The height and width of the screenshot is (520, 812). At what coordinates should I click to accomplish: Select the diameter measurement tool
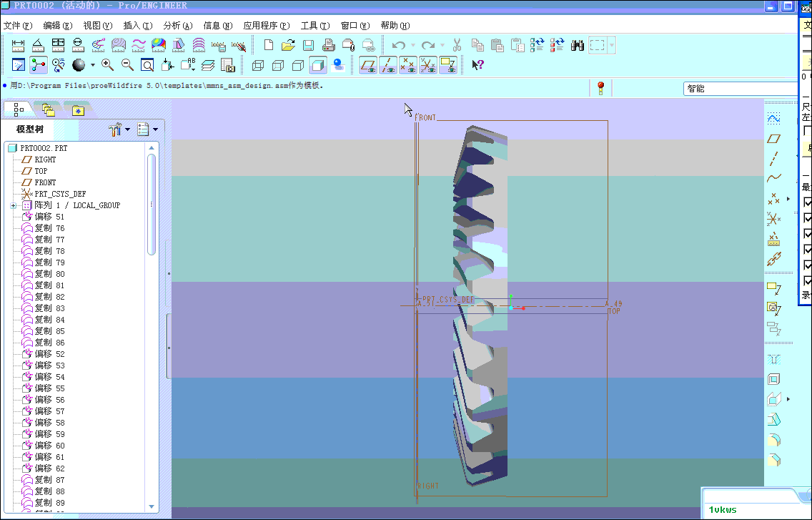pyautogui.click(x=78, y=45)
